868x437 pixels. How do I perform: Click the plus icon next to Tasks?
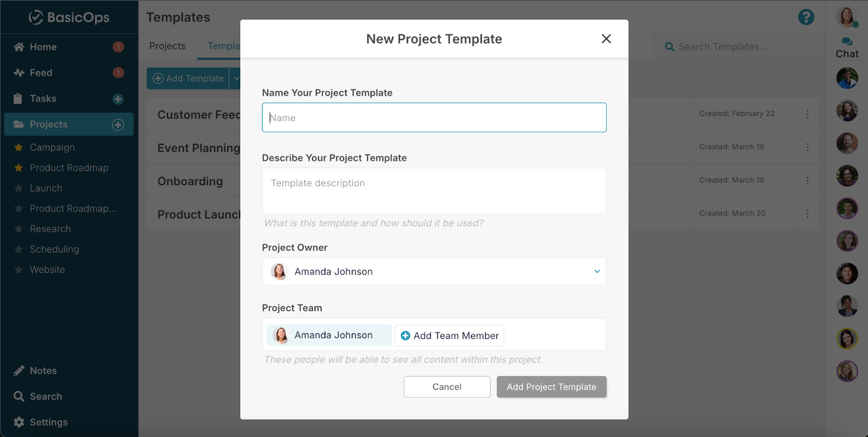pos(118,99)
